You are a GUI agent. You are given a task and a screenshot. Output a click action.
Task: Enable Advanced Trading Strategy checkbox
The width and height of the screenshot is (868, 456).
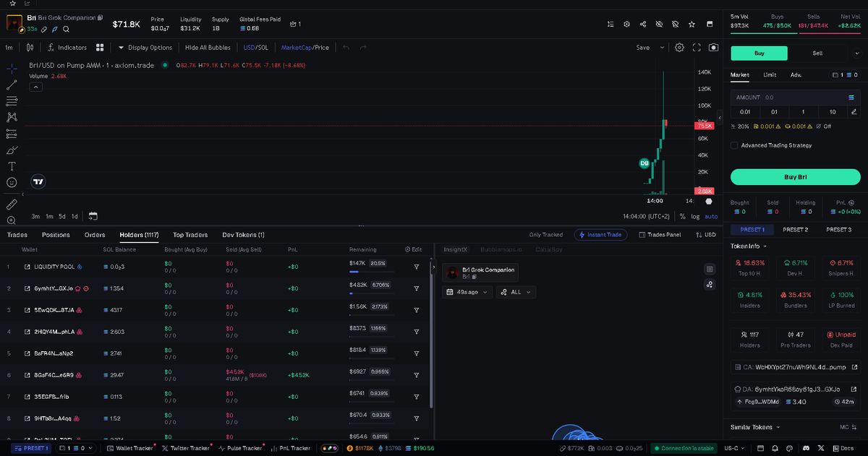pos(734,145)
